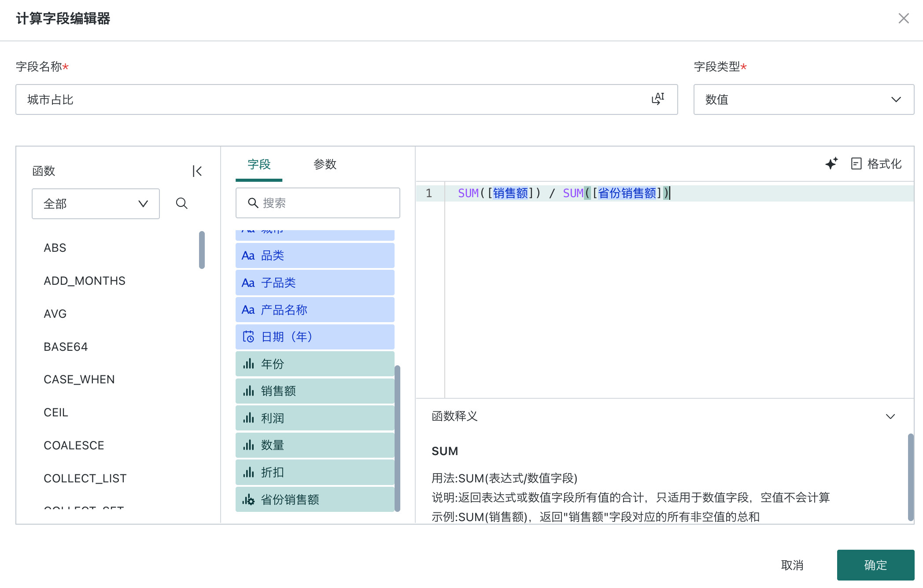Select the CASE_WHEN function
This screenshot has width=923, height=588.
pos(79,379)
